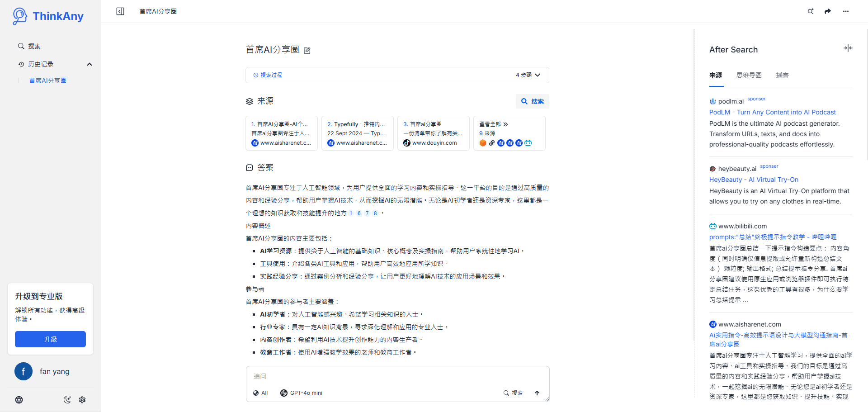This screenshot has height=412, width=868.
Task: Click the 搜索 button beside 来源
Action: coord(533,101)
